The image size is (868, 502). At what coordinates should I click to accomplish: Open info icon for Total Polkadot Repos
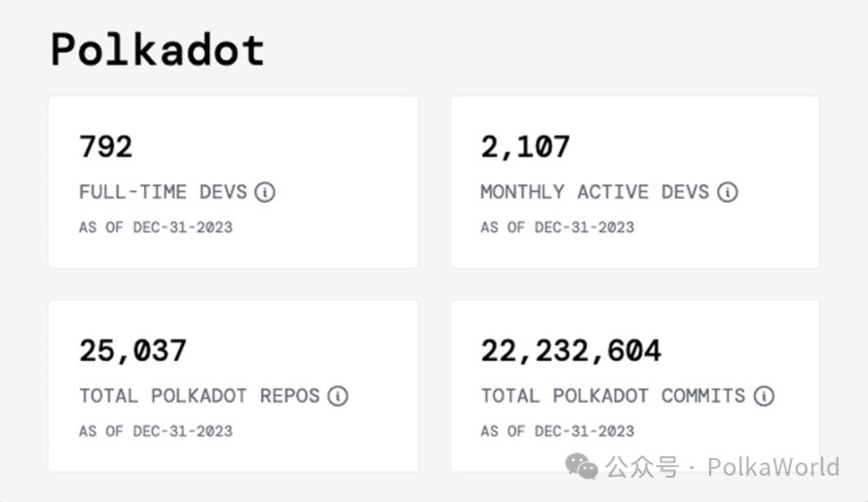338,396
